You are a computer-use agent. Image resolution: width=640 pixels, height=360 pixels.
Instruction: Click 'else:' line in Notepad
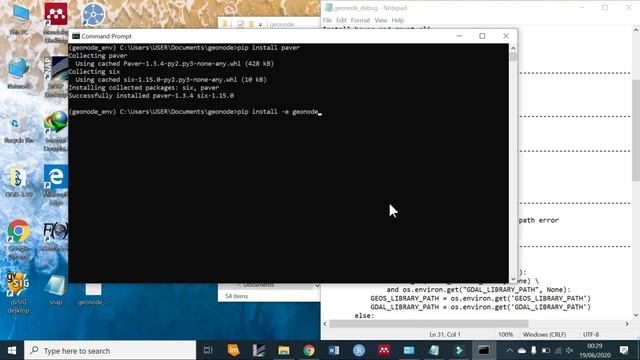coord(364,316)
